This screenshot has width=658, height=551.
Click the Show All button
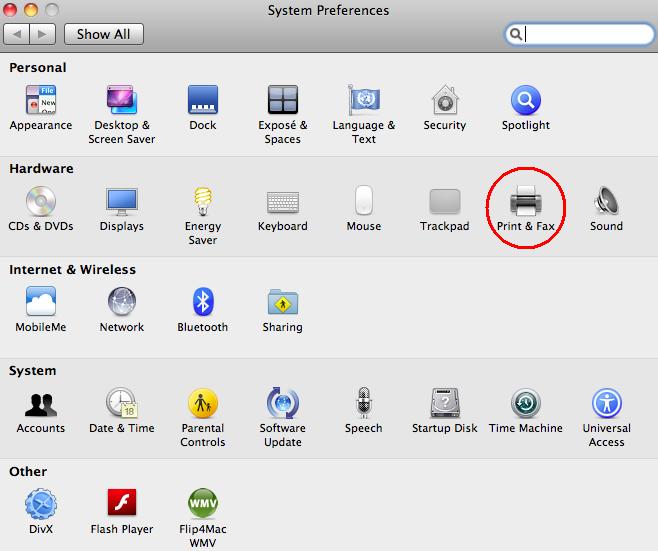click(104, 34)
